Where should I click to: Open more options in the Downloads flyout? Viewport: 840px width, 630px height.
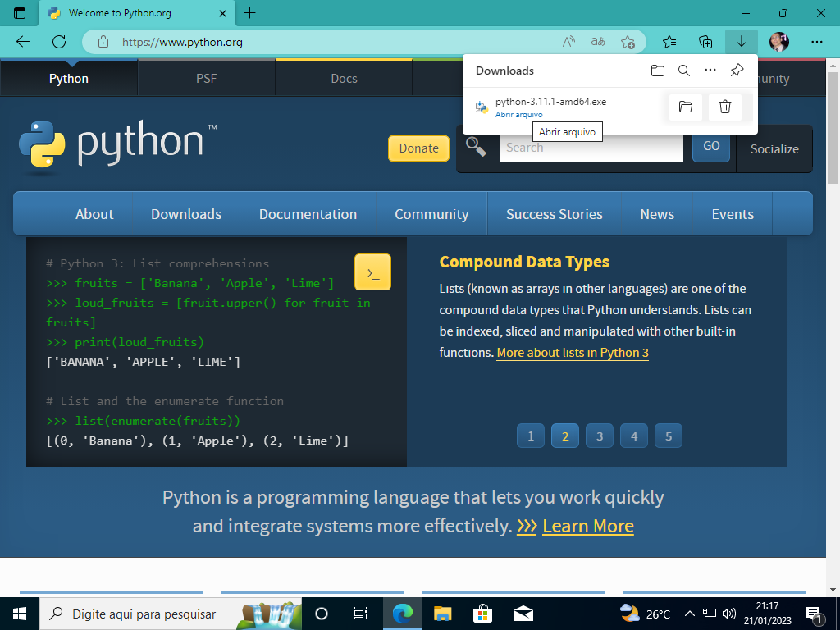click(710, 71)
